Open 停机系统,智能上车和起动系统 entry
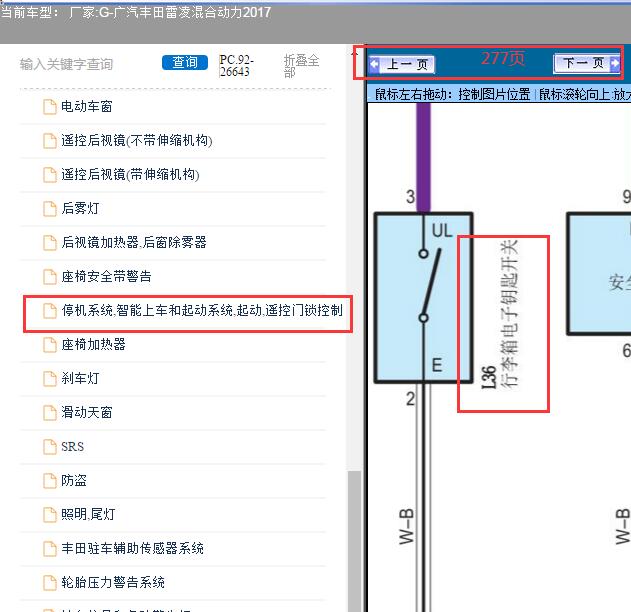Viewport: 631px width, 612px height. (x=202, y=311)
